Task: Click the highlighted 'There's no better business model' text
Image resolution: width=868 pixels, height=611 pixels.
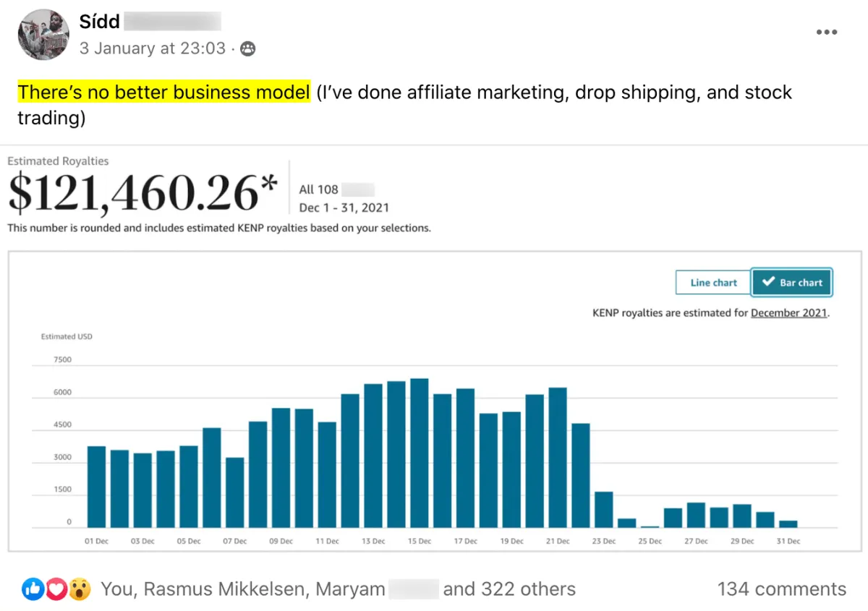Action: [164, 93]
